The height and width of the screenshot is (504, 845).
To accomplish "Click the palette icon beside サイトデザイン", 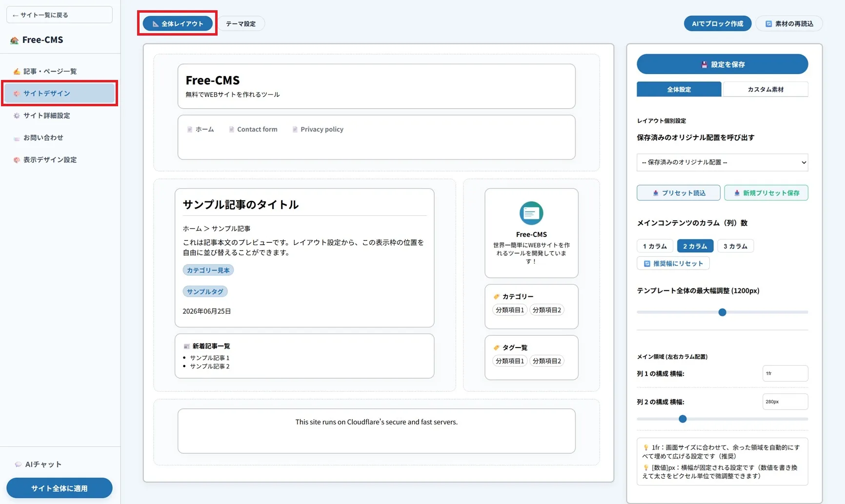I will (x=17, y=93).
